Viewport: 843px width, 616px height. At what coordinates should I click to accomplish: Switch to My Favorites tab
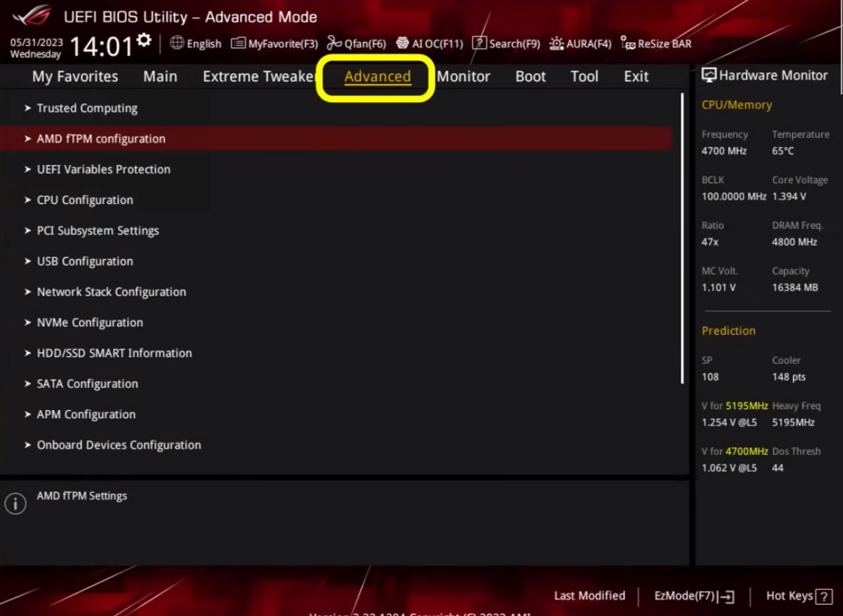pos(75,76)
